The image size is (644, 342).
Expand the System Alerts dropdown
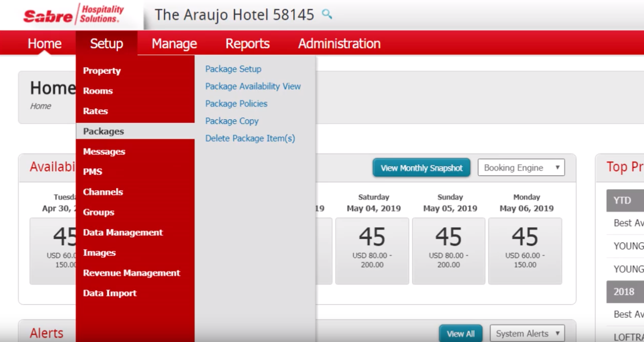527,333
